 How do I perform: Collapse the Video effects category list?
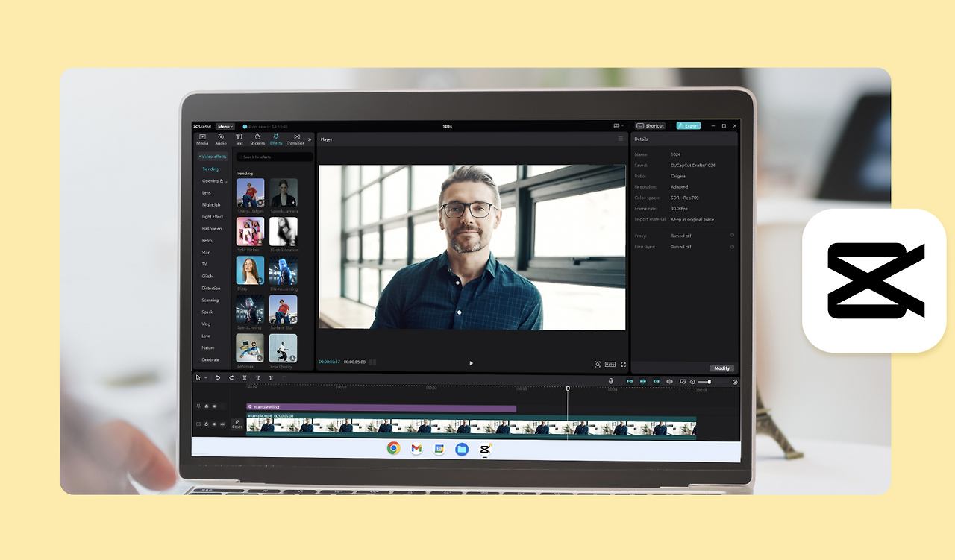tap(213, 157)
